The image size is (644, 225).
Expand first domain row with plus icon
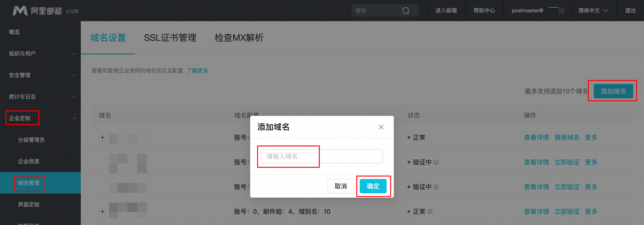[103, 137]
